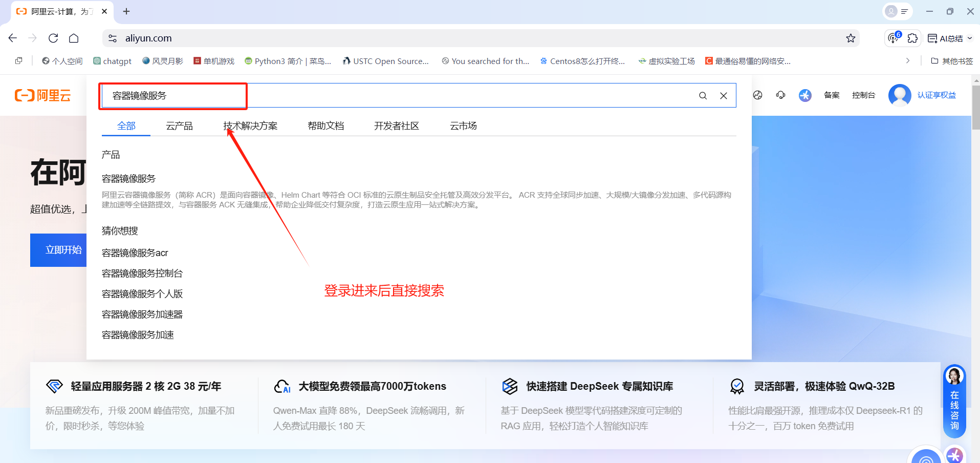Screen dimensions: 980x463
Task: Open the 其他书签 folder
Action: (x=952, y=61)
